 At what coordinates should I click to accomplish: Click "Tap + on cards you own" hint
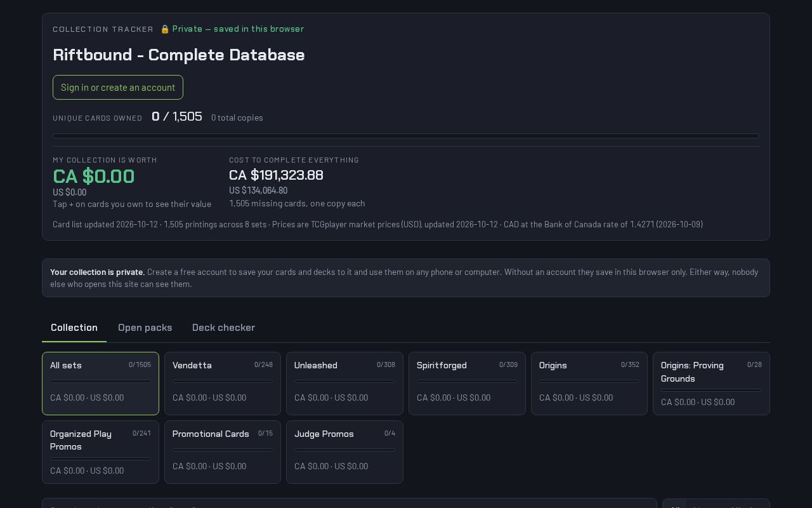click(132, 204)
